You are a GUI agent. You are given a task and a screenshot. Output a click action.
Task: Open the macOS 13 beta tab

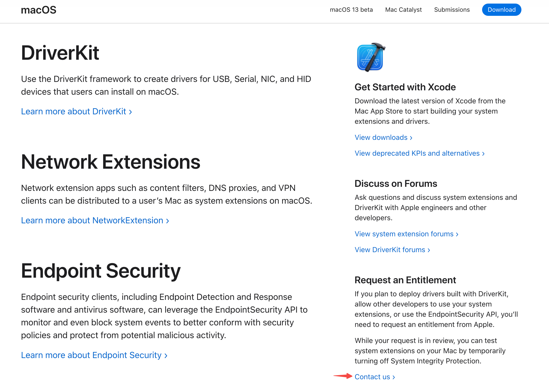pos(351,10)
